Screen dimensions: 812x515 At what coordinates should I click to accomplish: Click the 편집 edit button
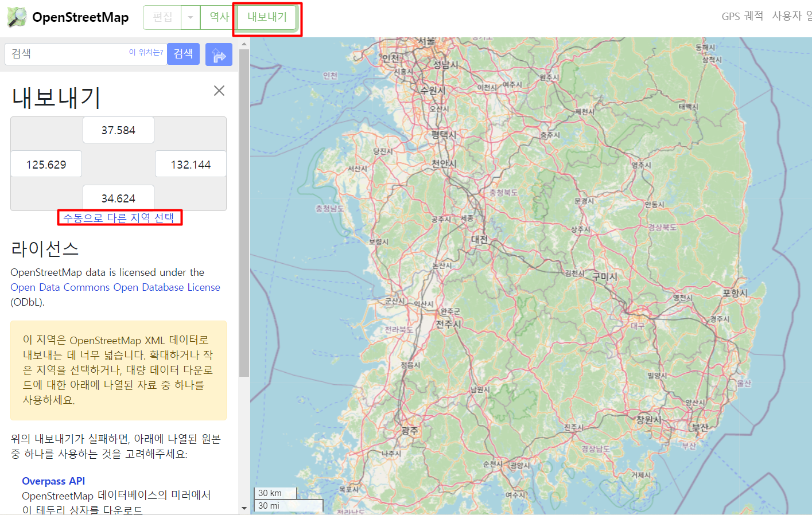point(162,17)
